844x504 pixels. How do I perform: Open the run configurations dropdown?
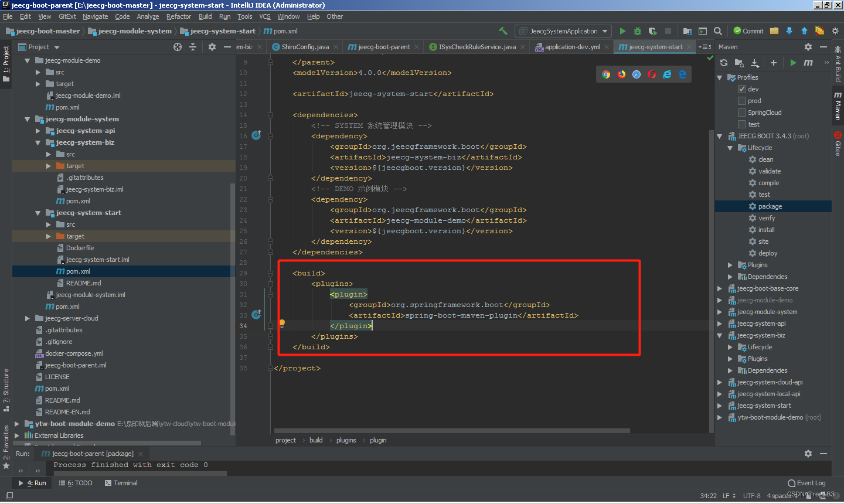[x=563, y=30]
